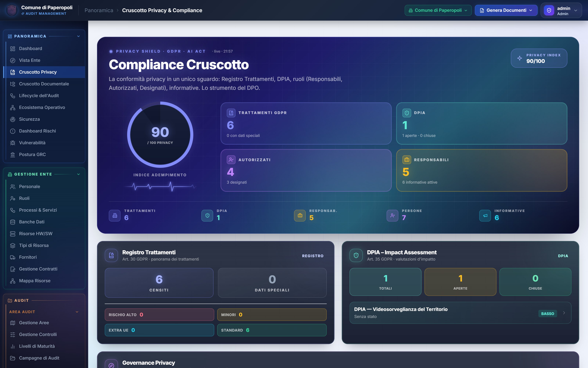Click the DPIA Impact Assessment shield icon
The width and height of the screenshot is (588, 368).
(356, 255)
